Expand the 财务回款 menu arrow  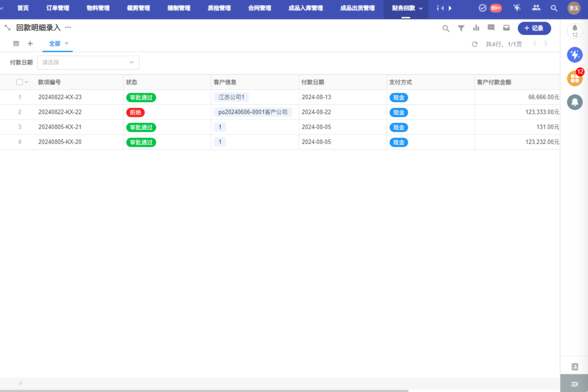421,9
